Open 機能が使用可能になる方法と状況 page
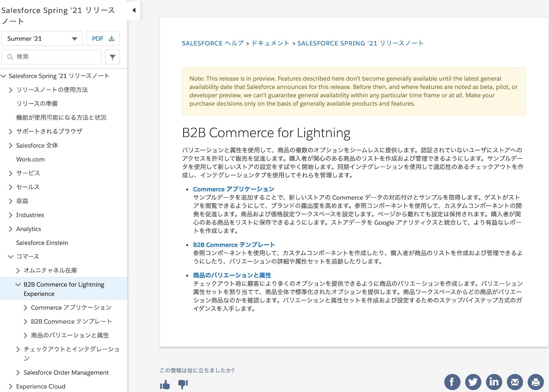 (61, 117)
